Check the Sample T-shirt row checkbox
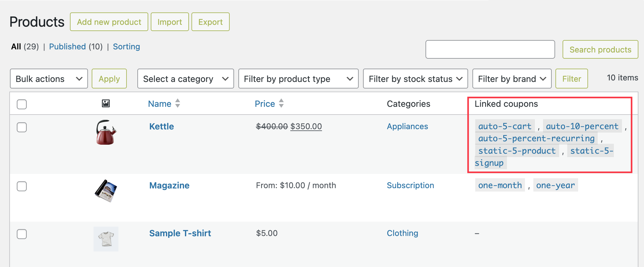Screen dimensions: 644x267 click(x=22, y=234)
